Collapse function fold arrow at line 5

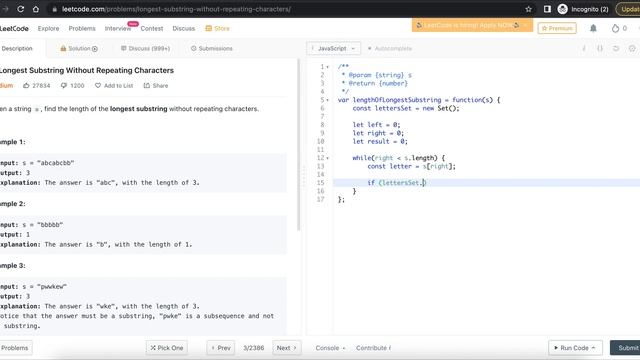pos(327,100)
